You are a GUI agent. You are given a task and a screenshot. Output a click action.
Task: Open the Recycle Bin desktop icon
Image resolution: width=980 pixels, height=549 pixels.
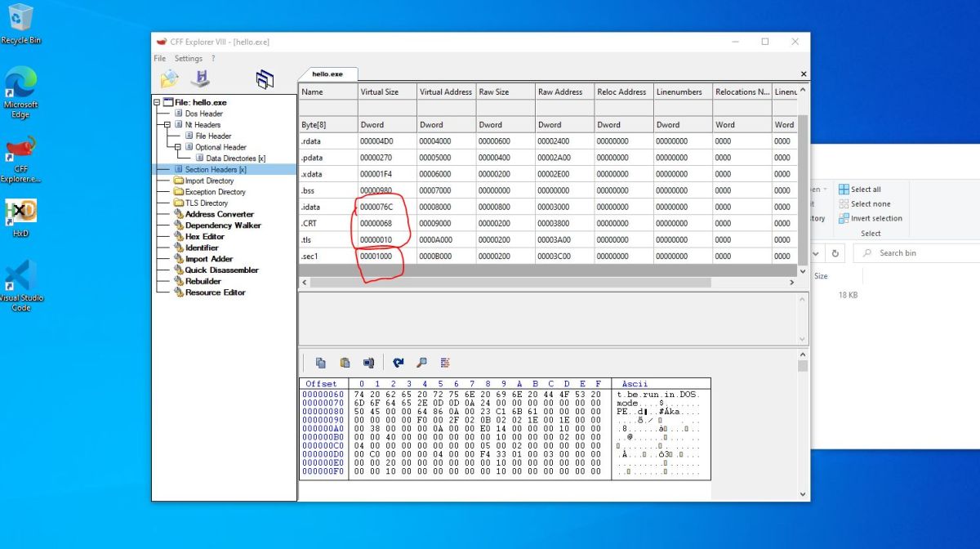point(20,25)
